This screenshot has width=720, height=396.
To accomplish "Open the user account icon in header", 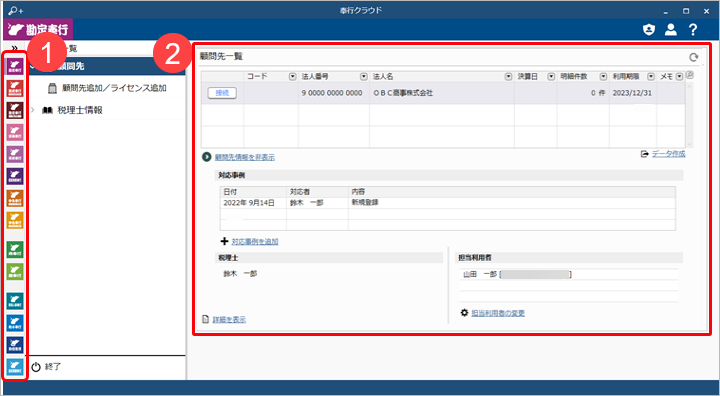I will (x=671, y=30).
